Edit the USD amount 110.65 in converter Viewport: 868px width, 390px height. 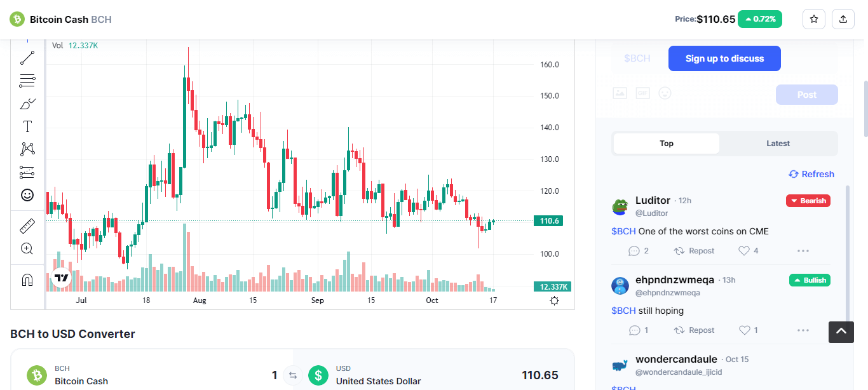point(540,375)
